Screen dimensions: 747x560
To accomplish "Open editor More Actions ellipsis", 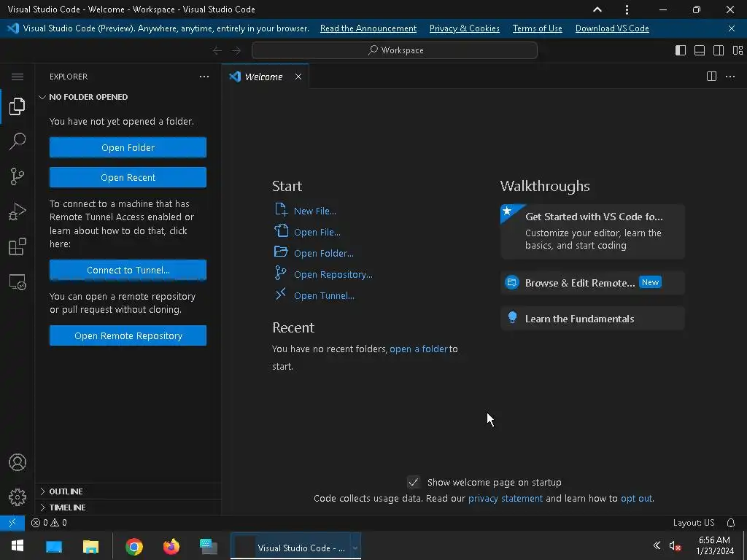I will click(x=730, y=77).
